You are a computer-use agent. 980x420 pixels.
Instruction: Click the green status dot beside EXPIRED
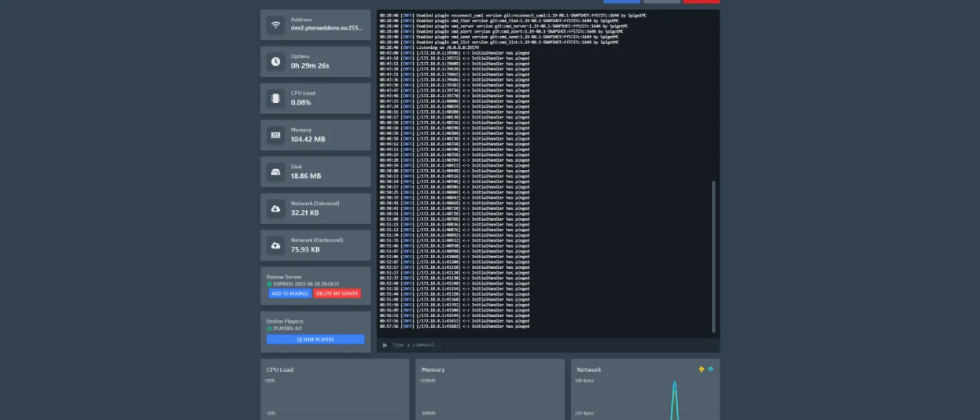(269, 284)
